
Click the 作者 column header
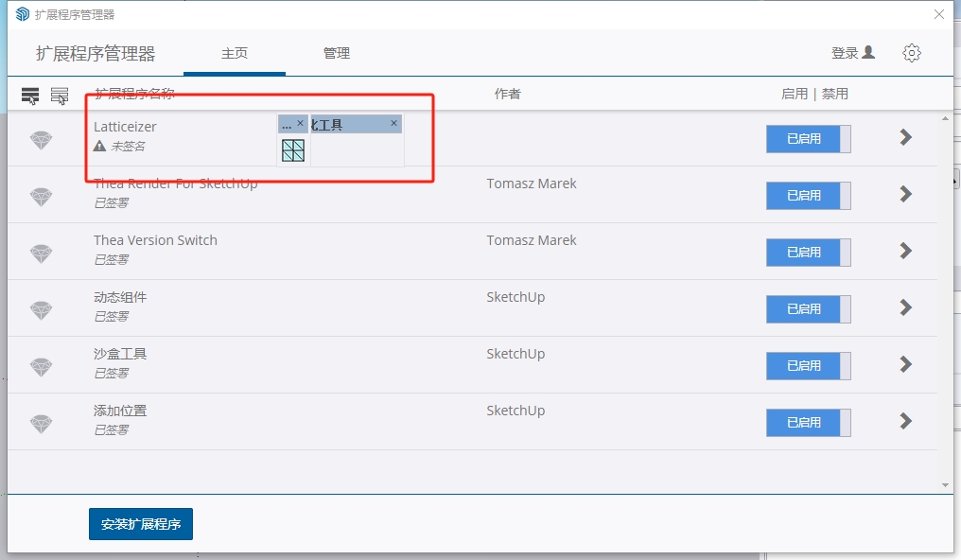pyautogui.click(x=508, y=94)
